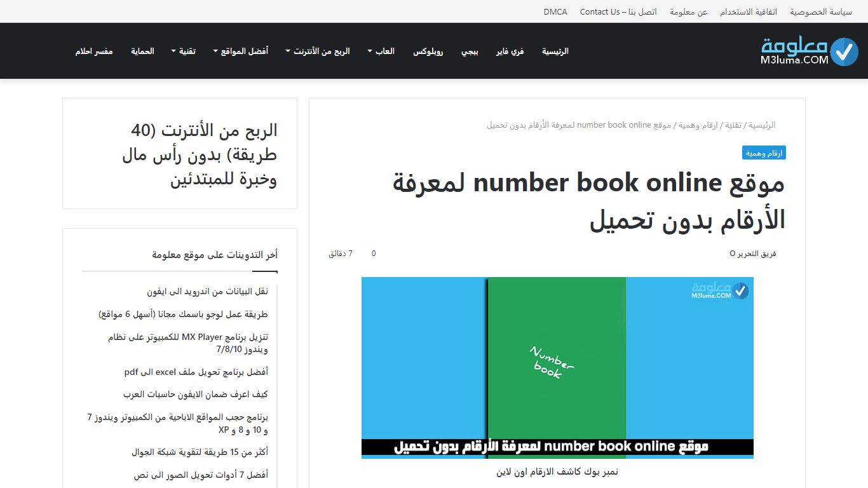Open سياسة الخصوصية top link
Screen dimensions: 868x488
click(x=821, y=11)
